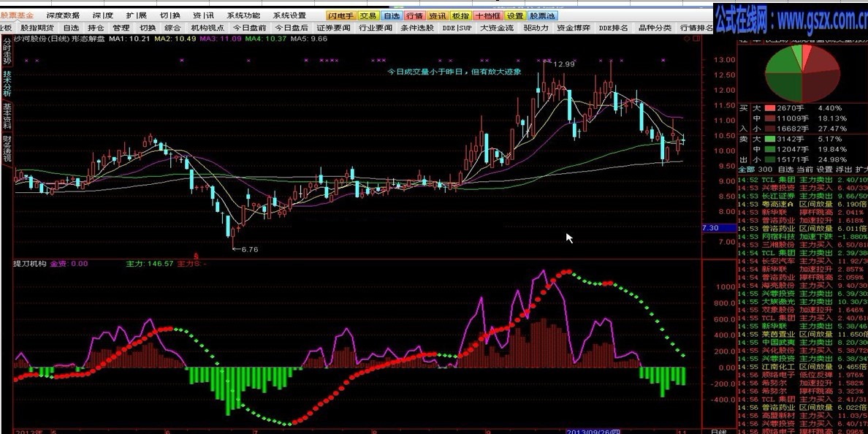
Task: Click the 当前 filter in alerts panel
Action: click(804, 169)
